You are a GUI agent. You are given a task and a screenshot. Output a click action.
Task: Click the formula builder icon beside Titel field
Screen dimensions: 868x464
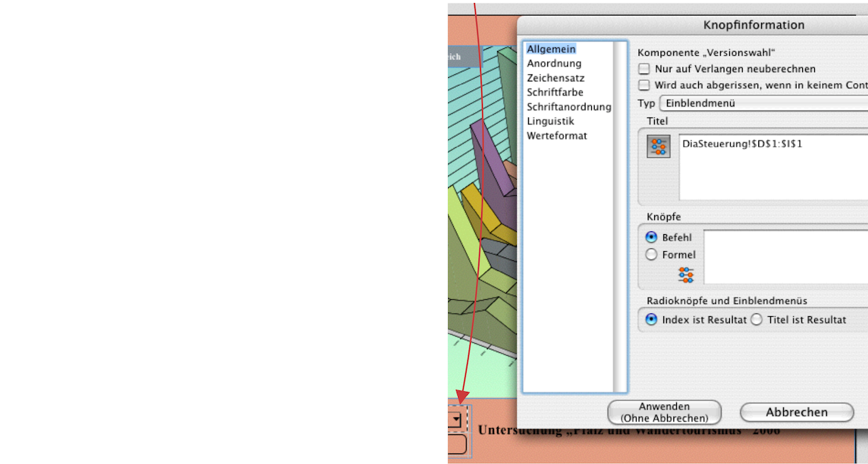coord(658,146)
